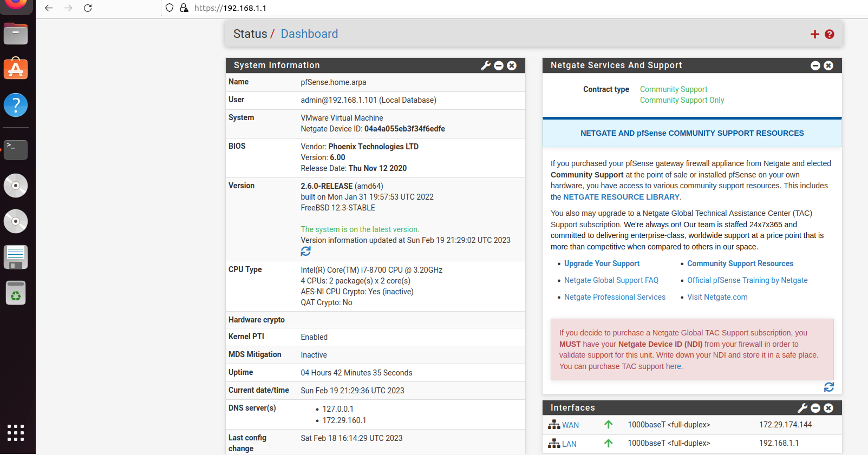Collapse the Interfaces widget
The image size is (868, 455).
pyautogui.click(x=815, y=408)
